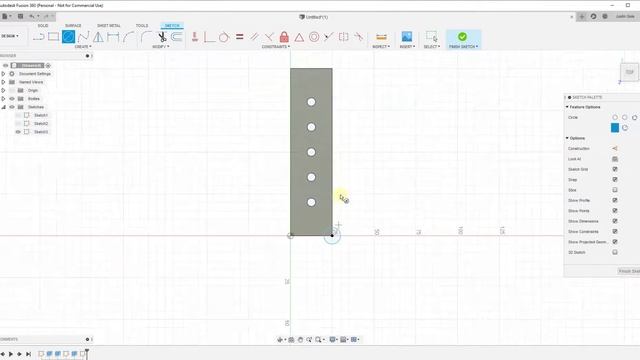Screen dimensions: 640x360
Task: Apply the Tangent constraint icon
Action: tap(224, 37)
